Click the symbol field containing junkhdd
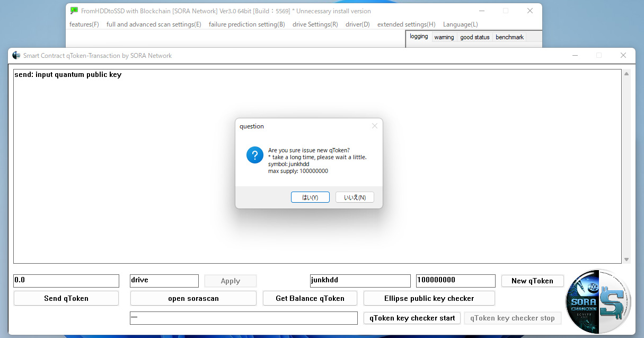The width and height of the screenshot is (644, 338). [x=360, y=281]
